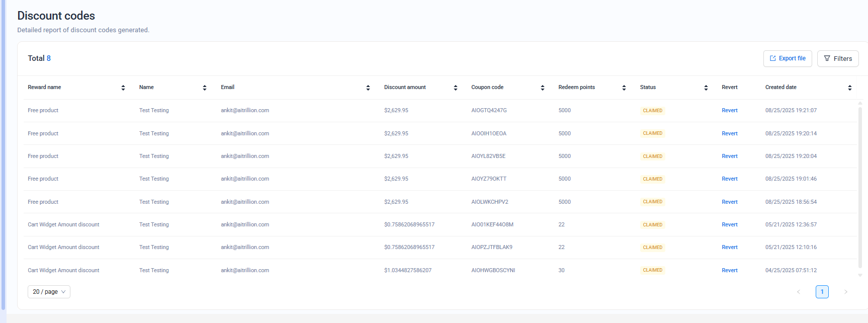Click the Status column sort icon
This screenshot has width=868, height=323.
click(706, 88)
